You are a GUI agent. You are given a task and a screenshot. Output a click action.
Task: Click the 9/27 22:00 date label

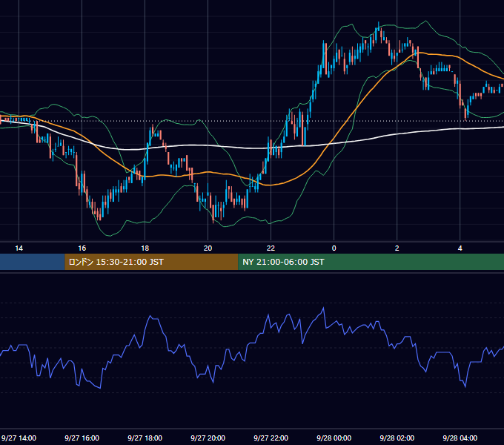(x=271, y=438)
